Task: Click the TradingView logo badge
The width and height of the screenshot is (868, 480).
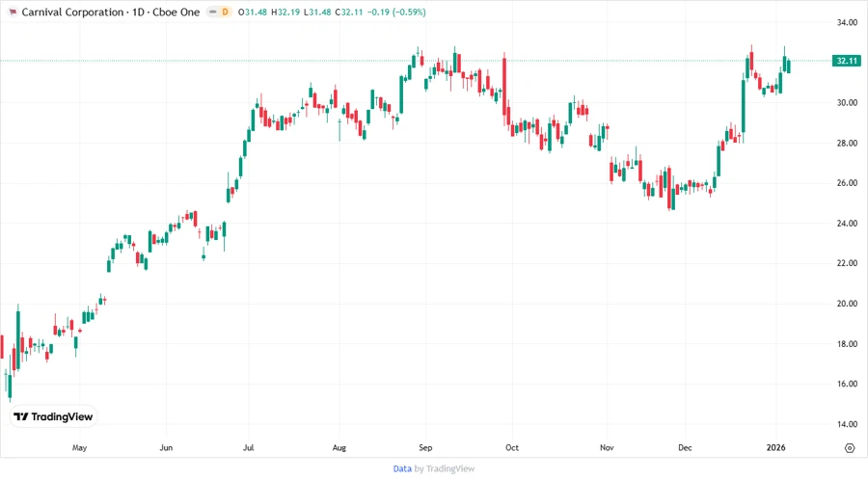Action: (53, 416)
